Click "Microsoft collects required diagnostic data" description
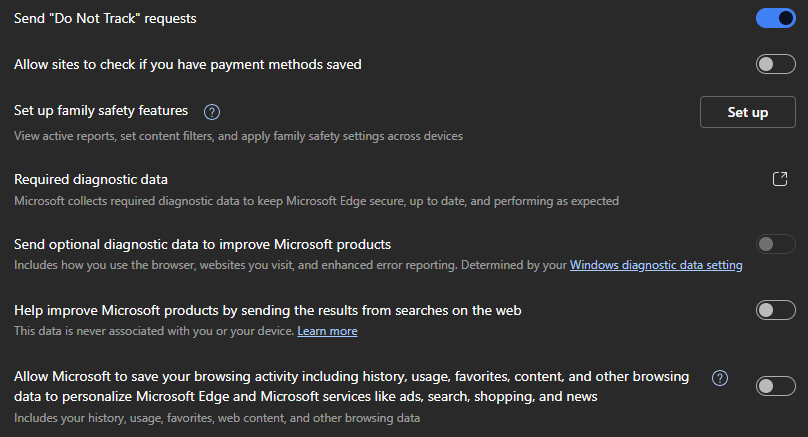Viewport: 808px width, 437px height. (316, 201)
